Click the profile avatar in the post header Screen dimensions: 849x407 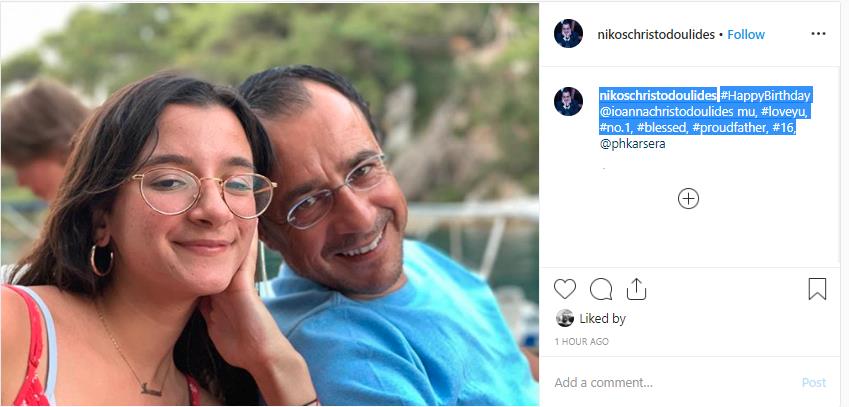pyautogui.click(x=569, y=34)
